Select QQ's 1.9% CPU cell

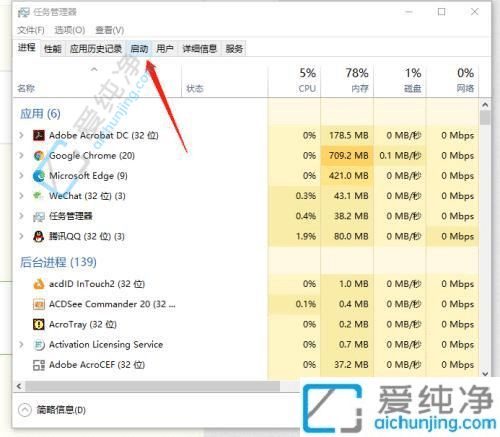294,236
